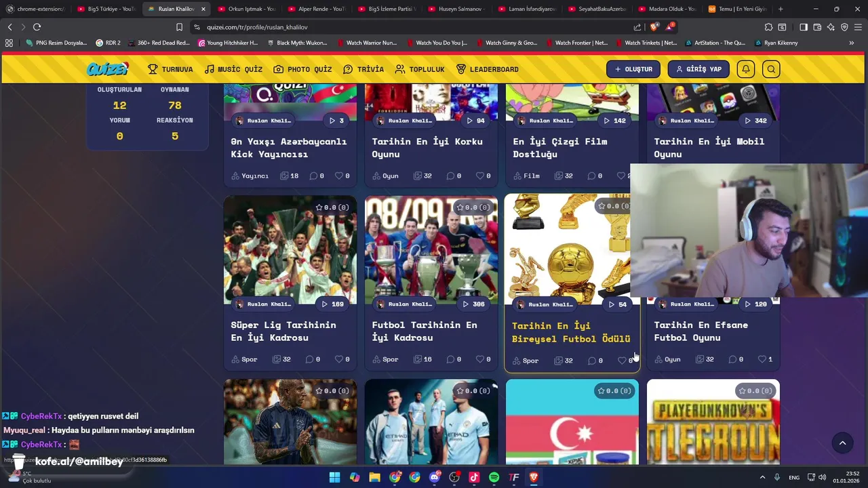868x488 pixels.
Task: Click the Giriş Yap login button
Action: [x=698, y=69]
